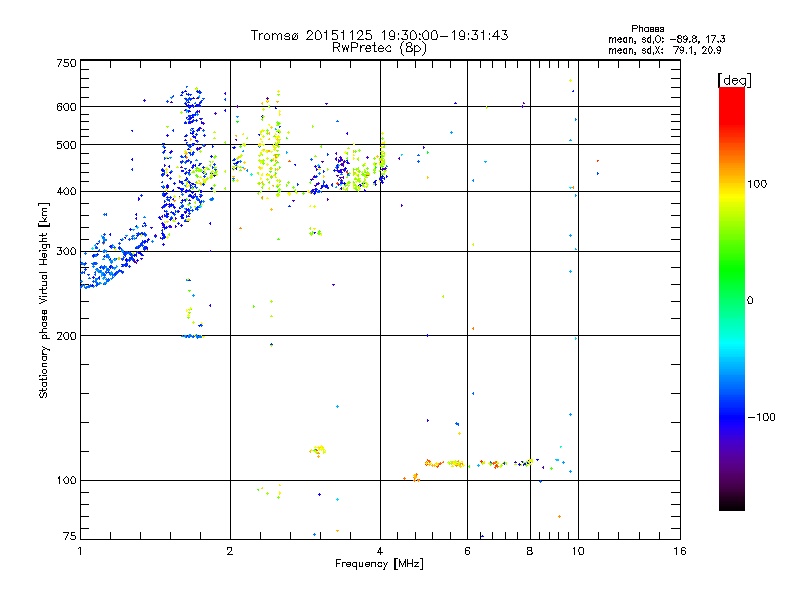Click the y-axis tick label '75'
The image size is (800, 600).
coord(70,536)
